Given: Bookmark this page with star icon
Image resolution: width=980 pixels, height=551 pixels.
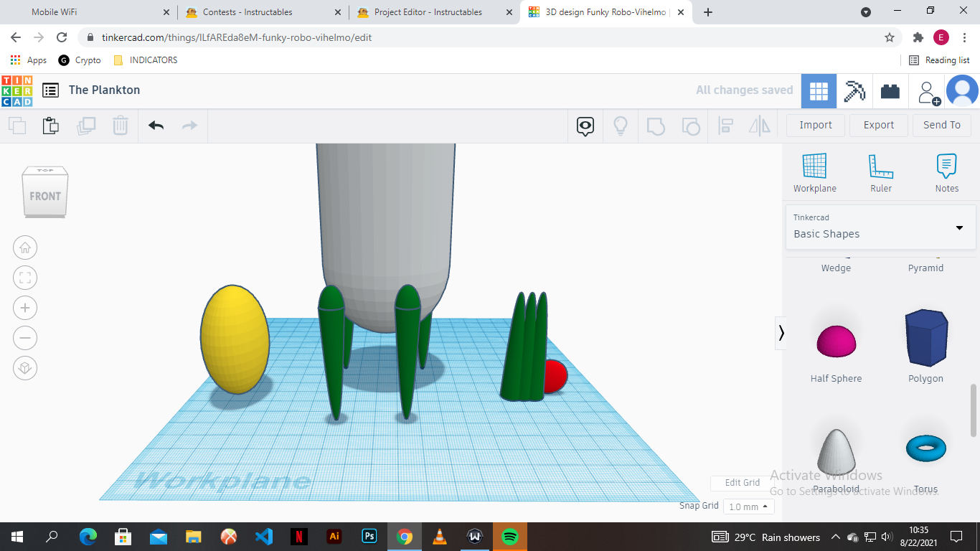Looking at the screenshot, I should (x=890, y=37).
